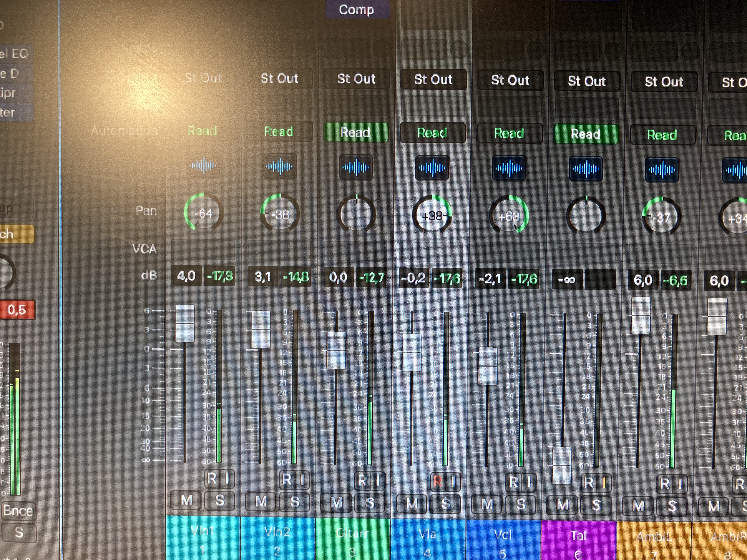The height and width of the screenshot is (560, 747).
Task: Open the St Out output menu on Vln2
Action: click(x=280, y=78)
